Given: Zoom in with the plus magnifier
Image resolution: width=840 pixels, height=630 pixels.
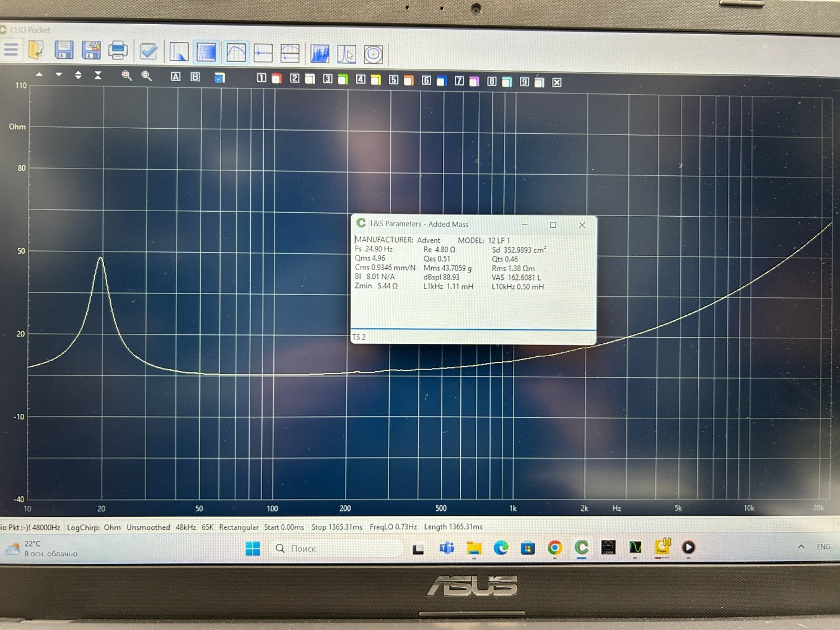Looking at the screenshot, I should pyautogui.click(x=127, y=76).
